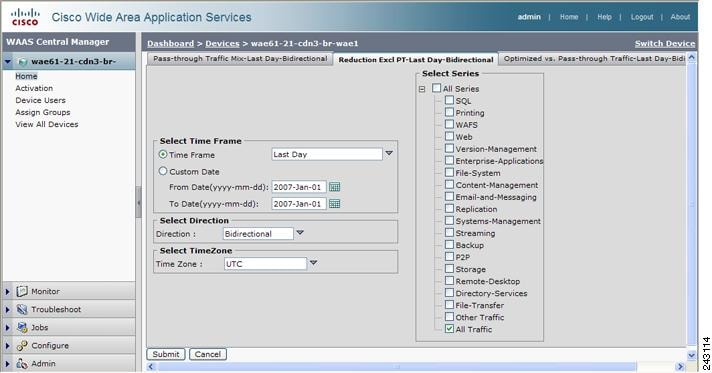Viewport: 712px width, 373px height.
Task: Check the File-Transfer checkbox
Action: [x=449, y=304]
